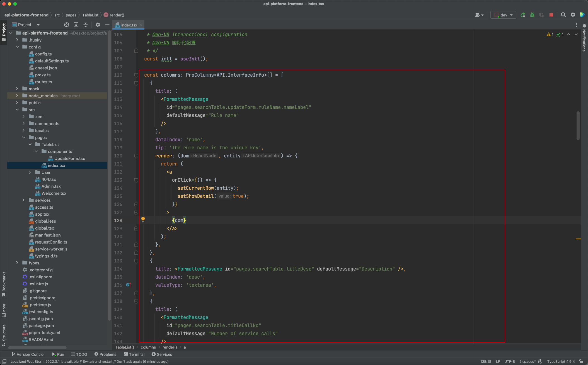The width and height of the screenshot is (588, 365).
Task: Click Select Opened File target icon
Action: click(x=67, y=25)
